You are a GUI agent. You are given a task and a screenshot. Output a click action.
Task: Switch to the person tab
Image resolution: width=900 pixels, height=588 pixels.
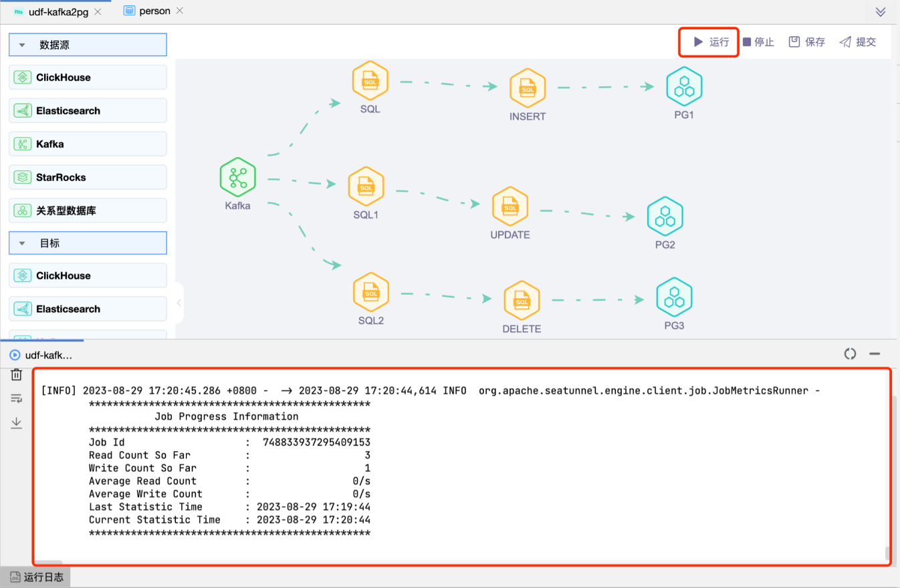pyautogui.click(x=154, y=11)
